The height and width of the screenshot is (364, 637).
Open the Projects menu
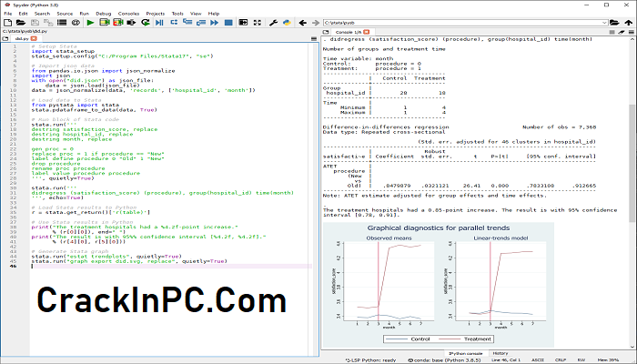[x=156, y=14]
